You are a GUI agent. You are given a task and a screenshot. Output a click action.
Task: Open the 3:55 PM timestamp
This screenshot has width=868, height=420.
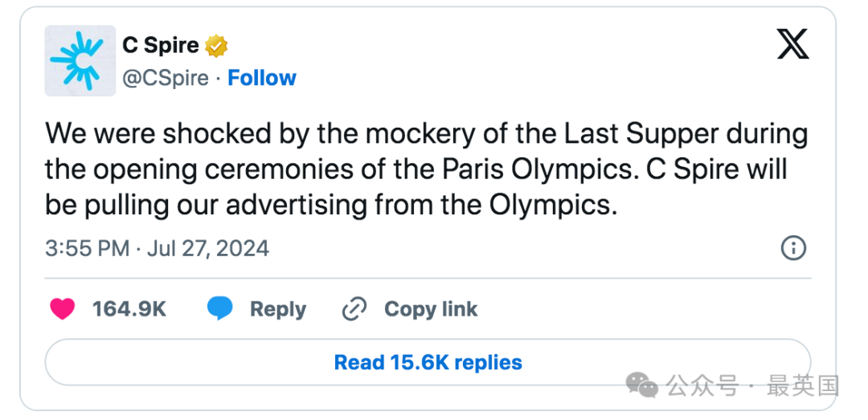pyautogui.click(x=88, y=248)
